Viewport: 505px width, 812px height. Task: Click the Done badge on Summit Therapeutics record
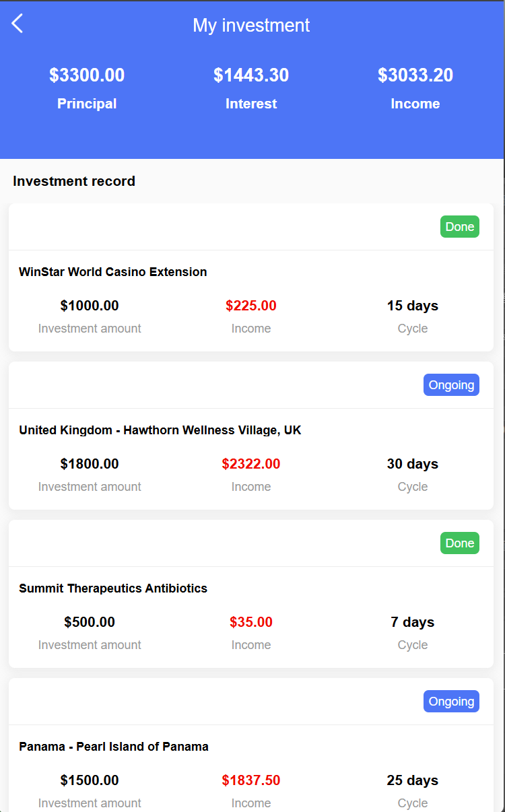coord(460,543)
